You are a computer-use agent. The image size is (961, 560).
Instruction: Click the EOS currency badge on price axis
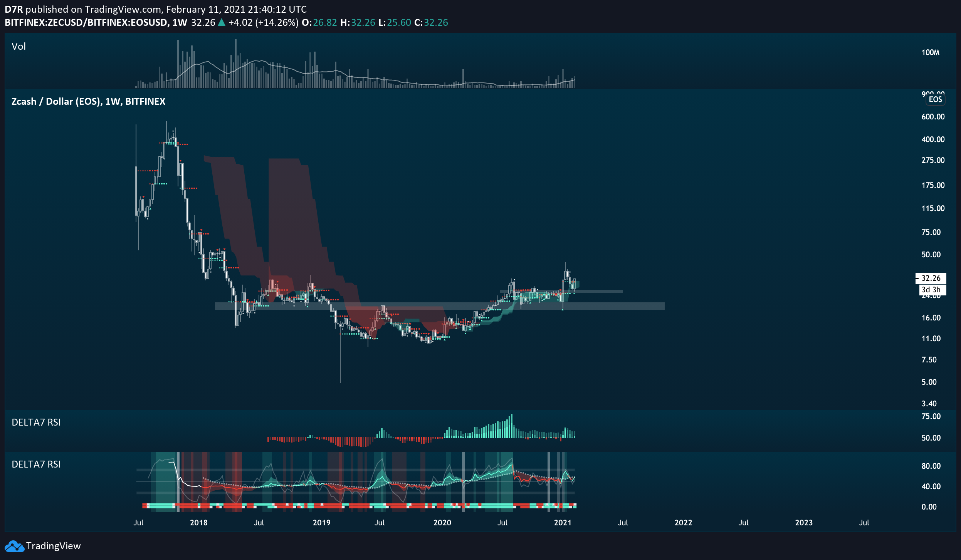tap(935, 99)
